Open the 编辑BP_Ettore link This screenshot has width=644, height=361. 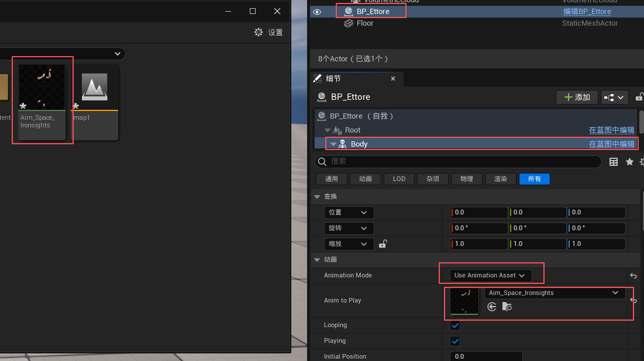pyautogui.click(x=587, y=12)
